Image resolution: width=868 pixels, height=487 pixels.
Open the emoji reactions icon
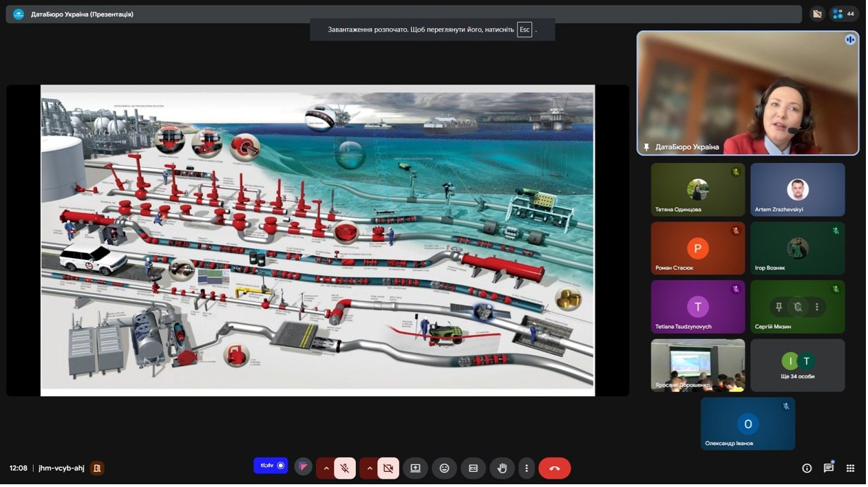444,468
